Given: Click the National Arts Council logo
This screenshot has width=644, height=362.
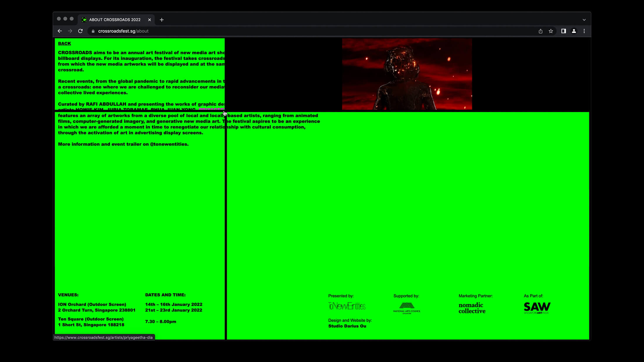Looking at the screenshot, I should point(407,308).
